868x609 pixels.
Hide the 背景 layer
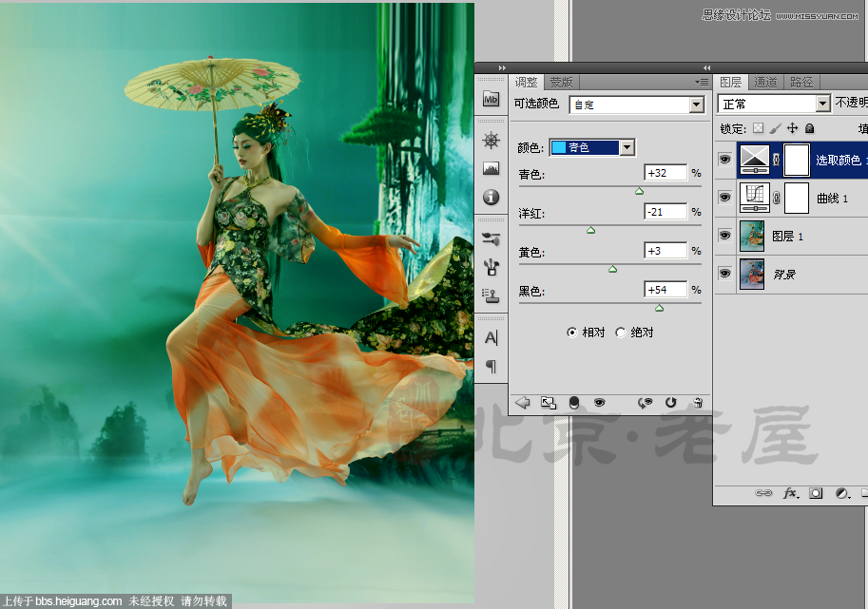click(725, 274)
